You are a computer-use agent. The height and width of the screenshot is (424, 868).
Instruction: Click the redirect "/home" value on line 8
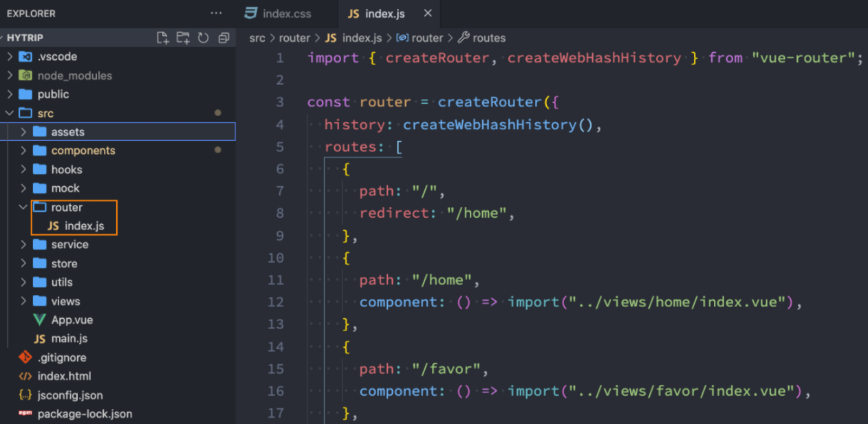point(477,213)
